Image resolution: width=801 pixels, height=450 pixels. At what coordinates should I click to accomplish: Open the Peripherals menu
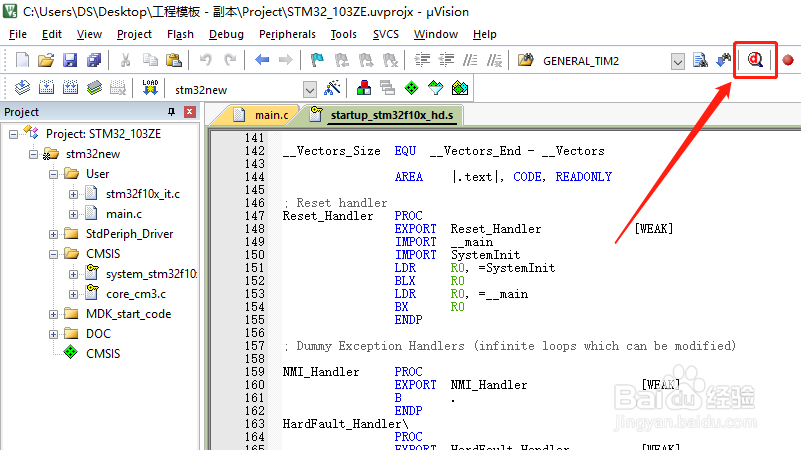287,34
